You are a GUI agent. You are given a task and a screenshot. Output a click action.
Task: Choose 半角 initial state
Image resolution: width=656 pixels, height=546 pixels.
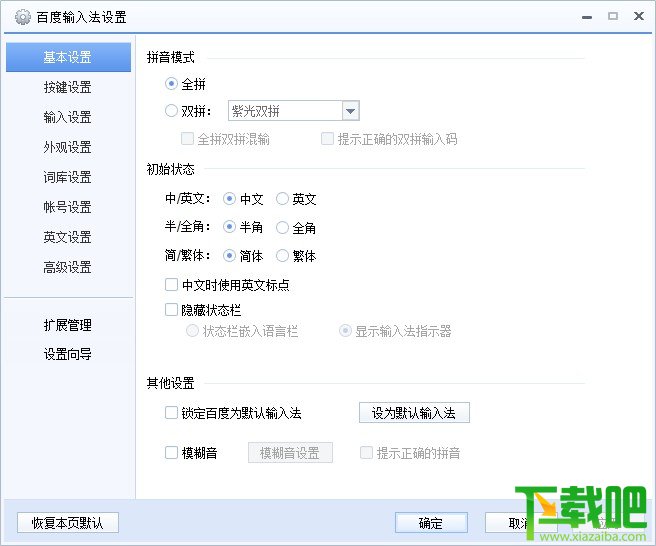[x=229, y=227]
